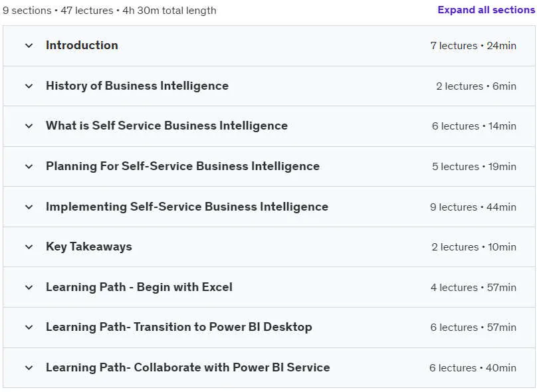537x392 pixels.
Task: Expand History of Business Intelligence chevron
Action: tap(29, 86)
